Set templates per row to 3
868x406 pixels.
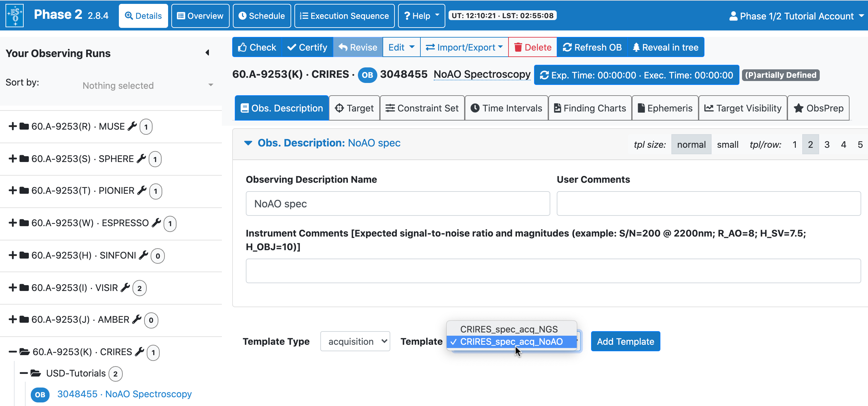[827, 144]
